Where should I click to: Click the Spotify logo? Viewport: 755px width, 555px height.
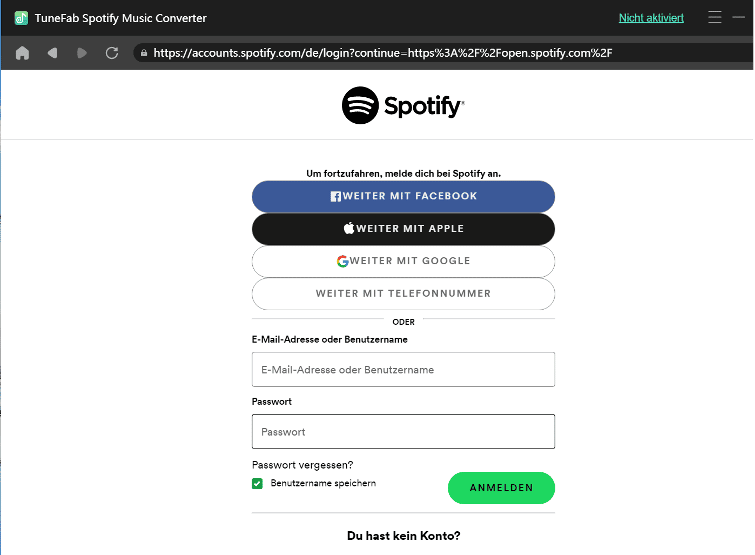403,105
